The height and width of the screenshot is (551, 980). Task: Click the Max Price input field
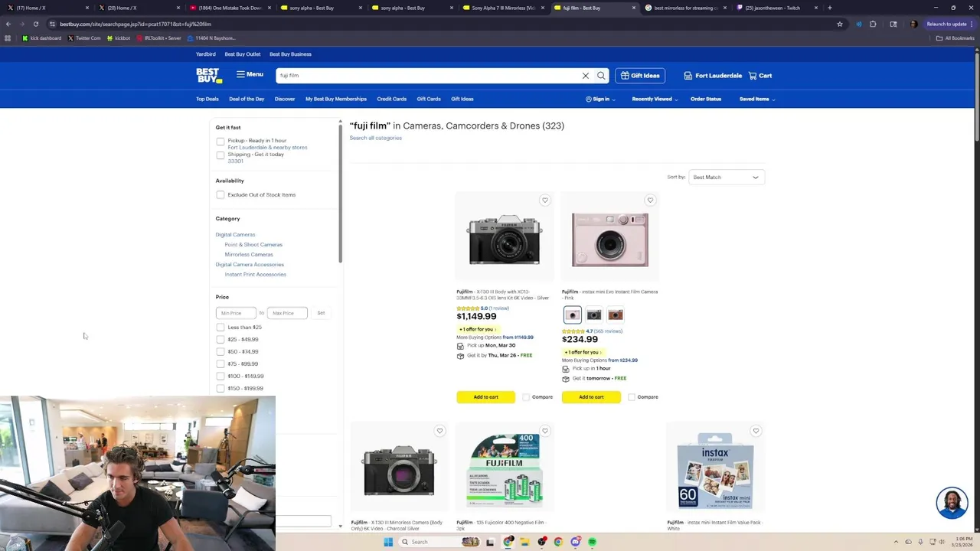coord(287,313)
